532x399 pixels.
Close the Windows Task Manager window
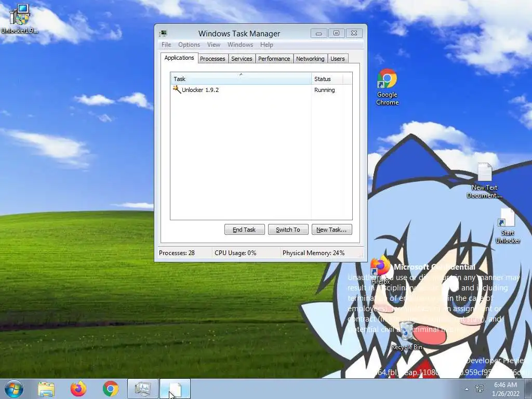click(354, 33)
